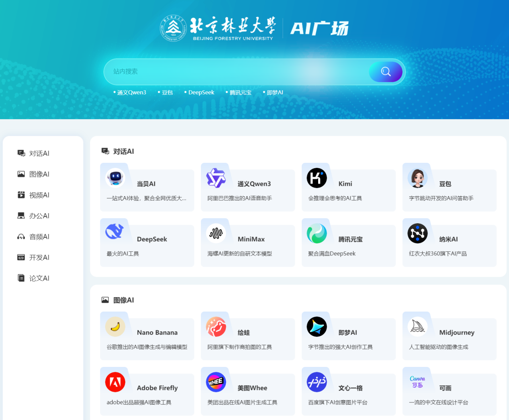Open the 腾讯元宝 green logo icon

pos(317,233)
